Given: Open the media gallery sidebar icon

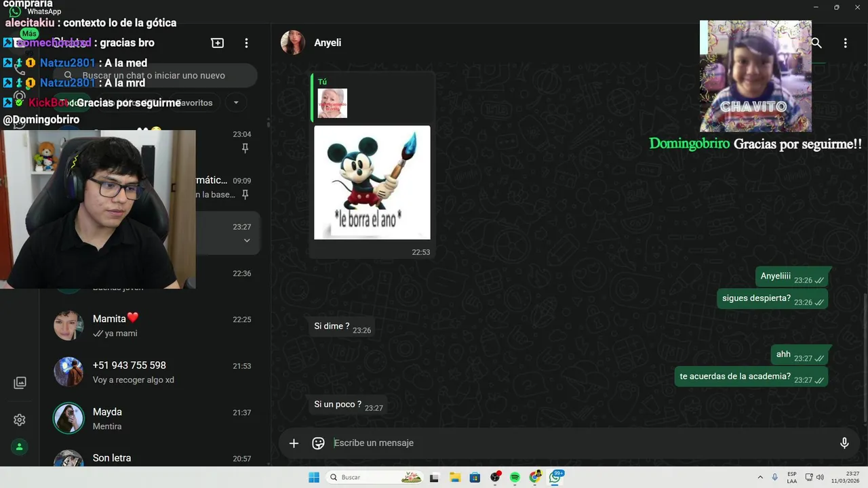Looking at the screenshot, I should pos(20,383).
